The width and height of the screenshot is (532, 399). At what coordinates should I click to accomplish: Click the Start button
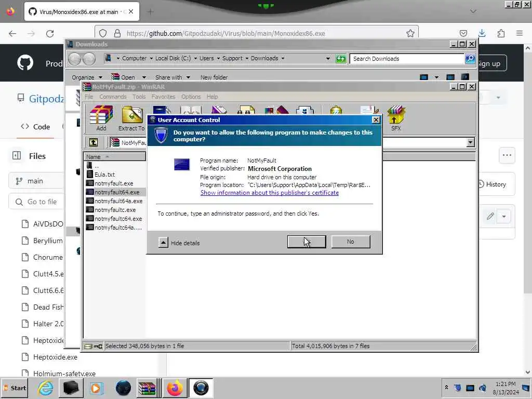16,388
